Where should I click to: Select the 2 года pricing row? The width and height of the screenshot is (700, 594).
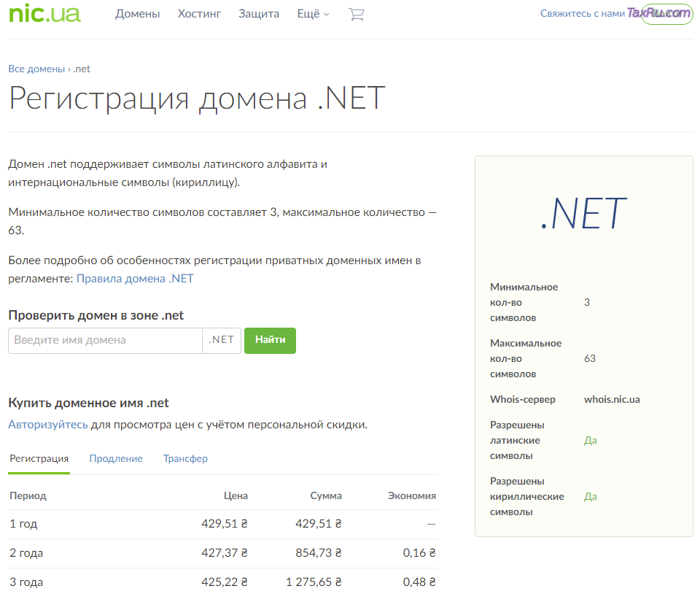tap(222, 553)
